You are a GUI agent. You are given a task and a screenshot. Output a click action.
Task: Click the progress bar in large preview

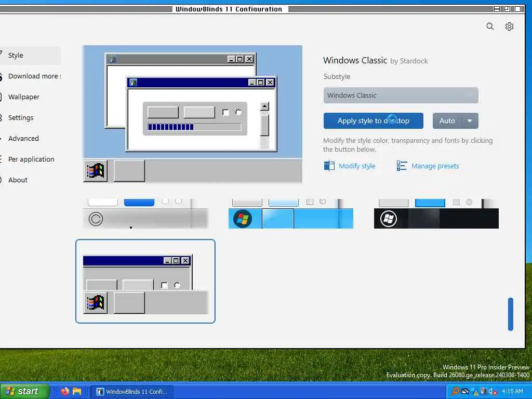pyautogui.click(x=195, y=127)
